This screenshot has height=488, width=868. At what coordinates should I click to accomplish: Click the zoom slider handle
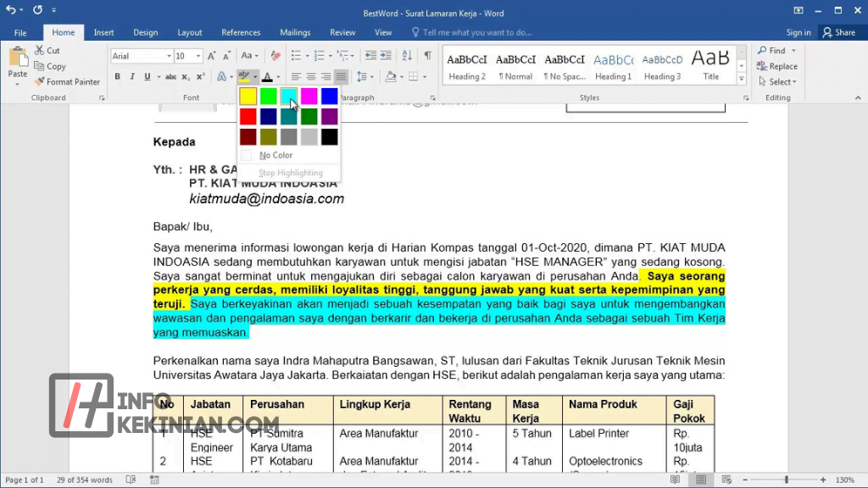point(786,480)
